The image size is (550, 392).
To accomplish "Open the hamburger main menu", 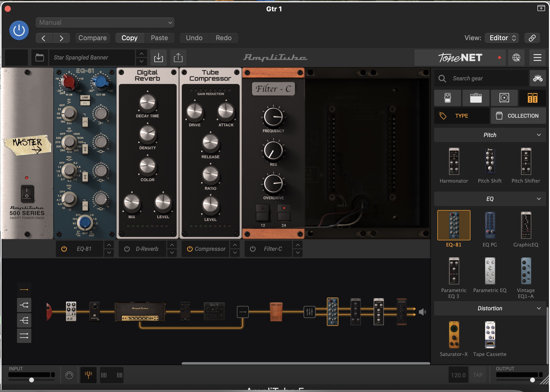I will (x=537, y=58).
